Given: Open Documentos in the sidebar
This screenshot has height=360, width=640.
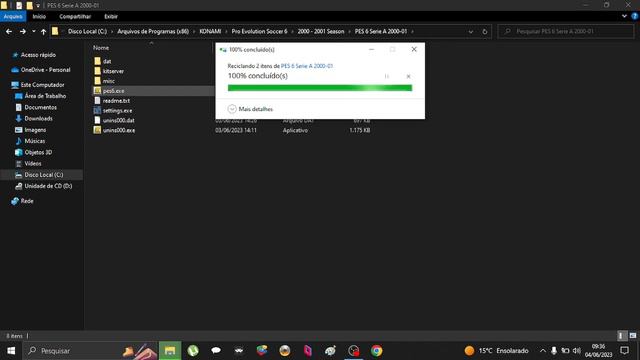Looking at the screenshot, I should click(x=36, y=107).
